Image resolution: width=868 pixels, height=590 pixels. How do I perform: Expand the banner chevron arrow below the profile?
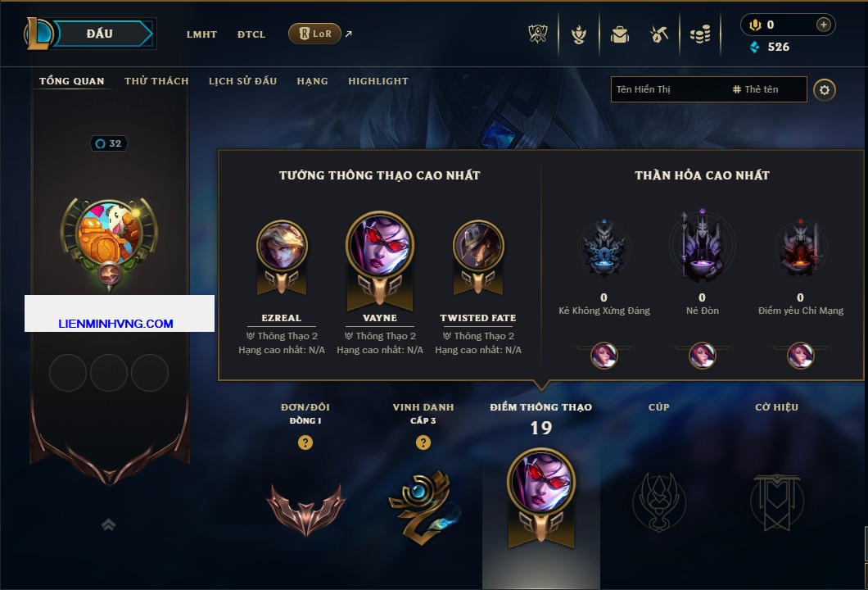[108, 524]
